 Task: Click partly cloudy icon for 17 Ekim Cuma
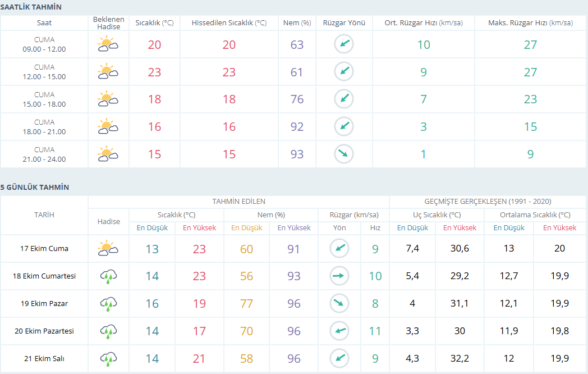[108, 248]
